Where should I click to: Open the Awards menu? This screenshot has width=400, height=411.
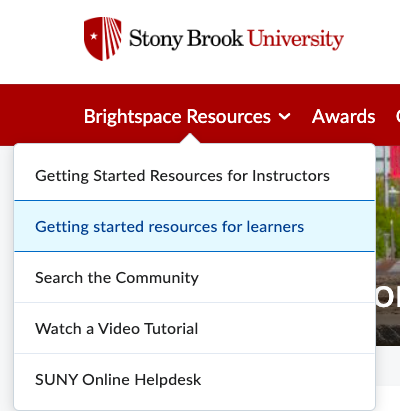(x=343, y=116)
